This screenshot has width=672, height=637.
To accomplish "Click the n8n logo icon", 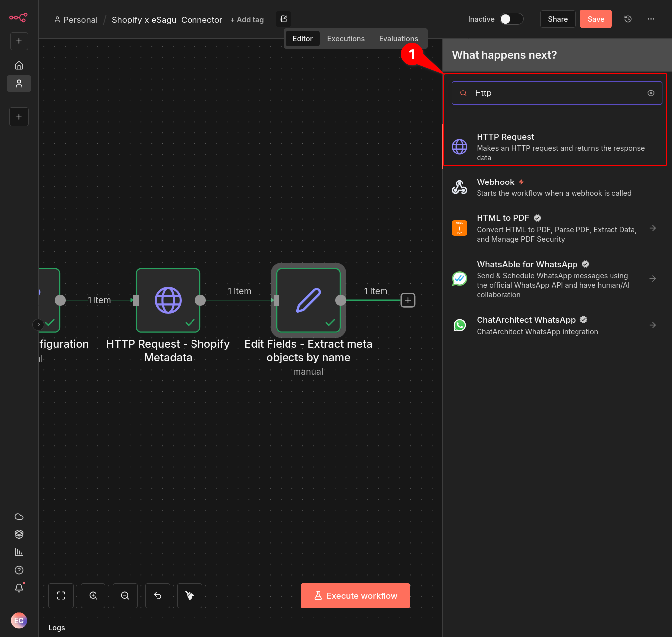I will coord(18,18).
